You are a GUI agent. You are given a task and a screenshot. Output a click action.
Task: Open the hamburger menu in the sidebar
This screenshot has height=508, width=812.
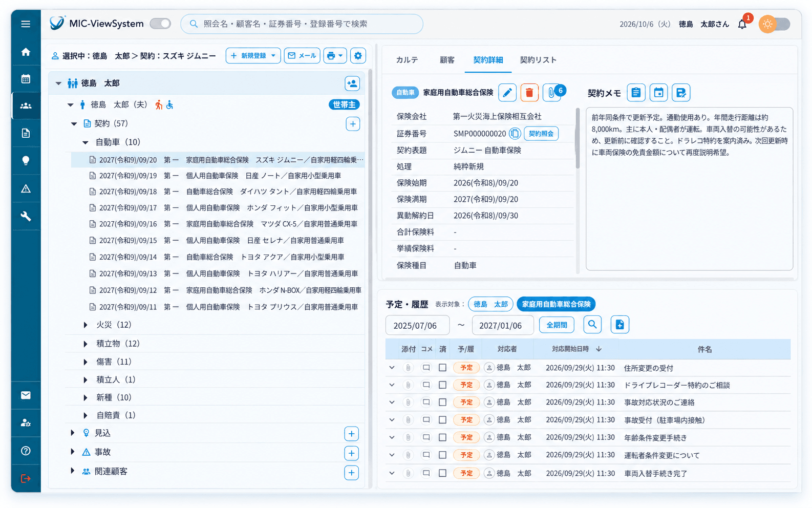coord(26,24)
